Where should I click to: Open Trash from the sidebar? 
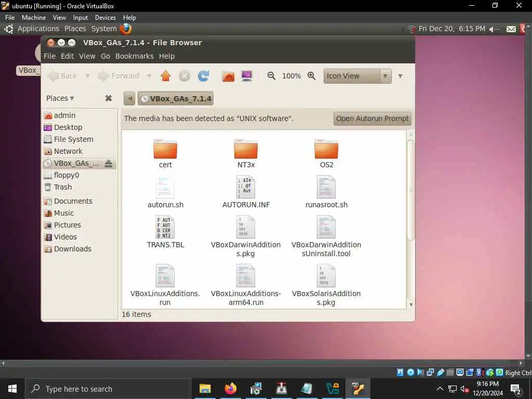pos(79,187)
